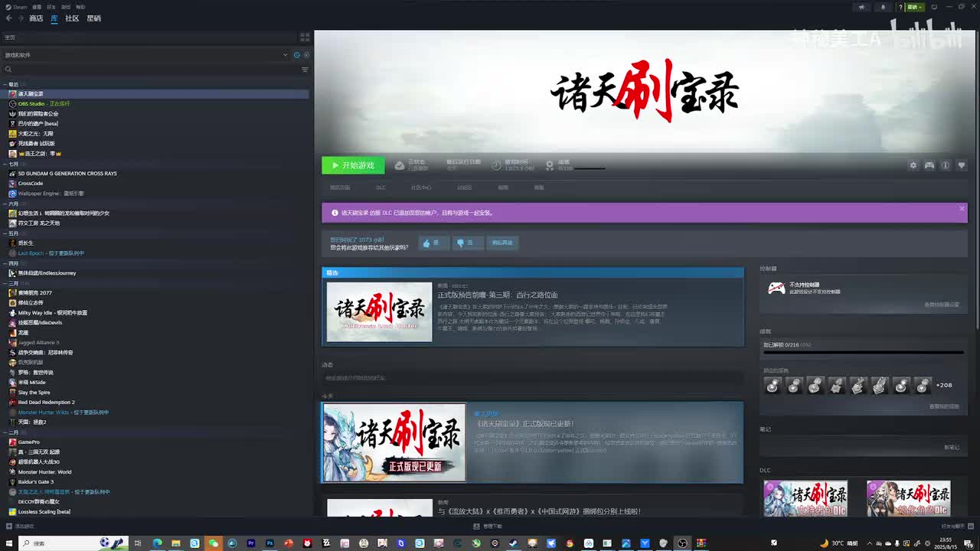
Task: Click cloud status icon
Action: click(400, 165)
